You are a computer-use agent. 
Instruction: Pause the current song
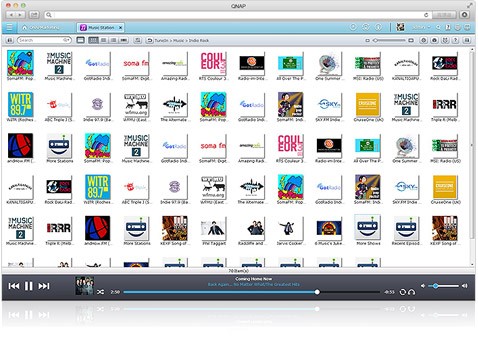tap(29, 286)
